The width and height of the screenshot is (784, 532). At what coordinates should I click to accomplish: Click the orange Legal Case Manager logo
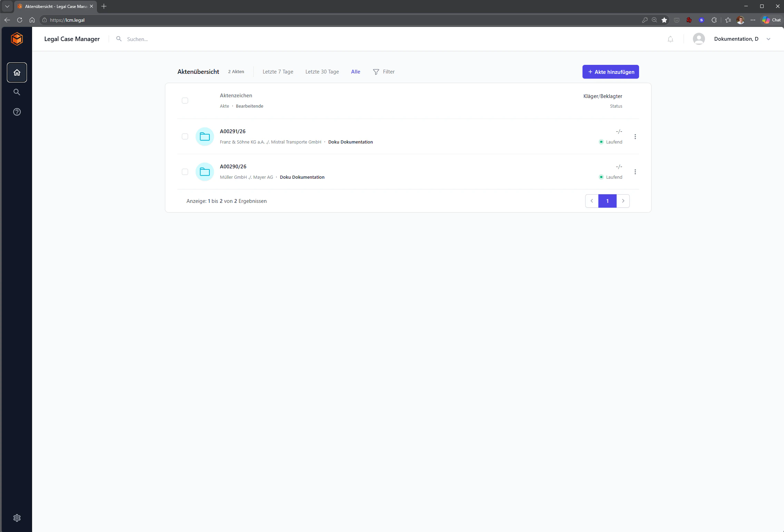(x=17, y=39)
